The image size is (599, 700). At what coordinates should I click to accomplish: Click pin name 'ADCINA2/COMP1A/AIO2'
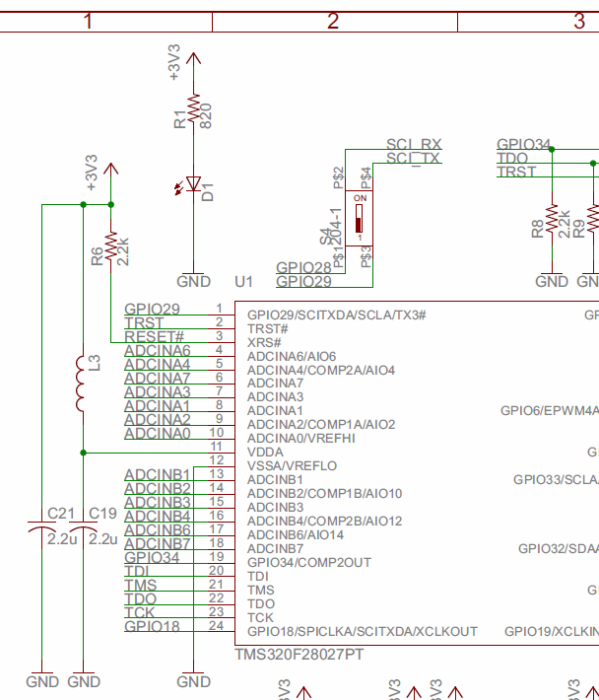[321, 425]
